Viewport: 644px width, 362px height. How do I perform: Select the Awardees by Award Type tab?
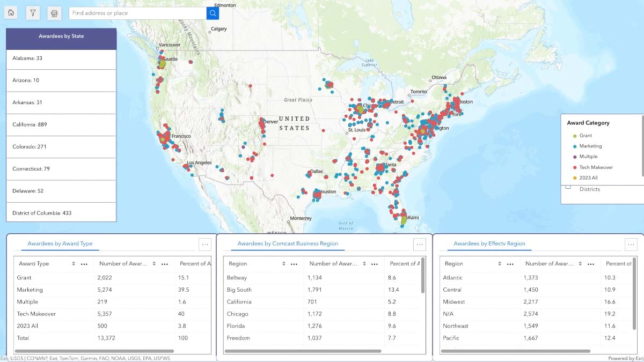coord(61,244)
